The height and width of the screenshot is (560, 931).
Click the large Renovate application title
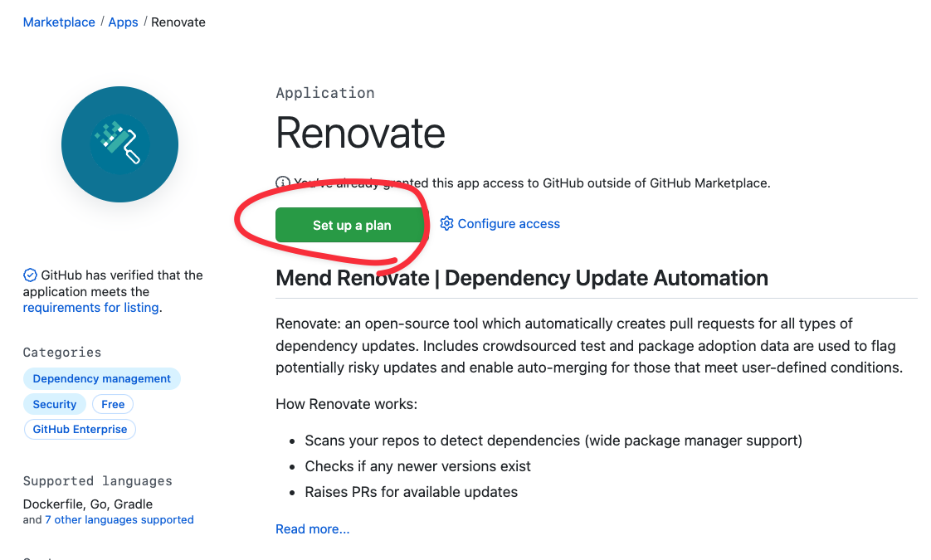[x=360, y=133]
